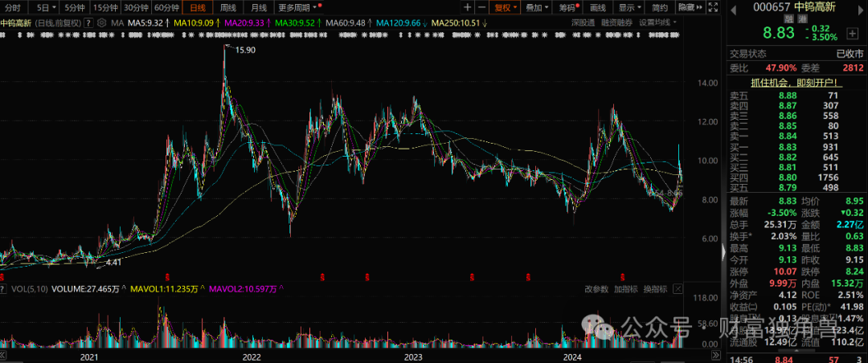
Task: Close the volume indicator panel
Action: pos(677,289)
